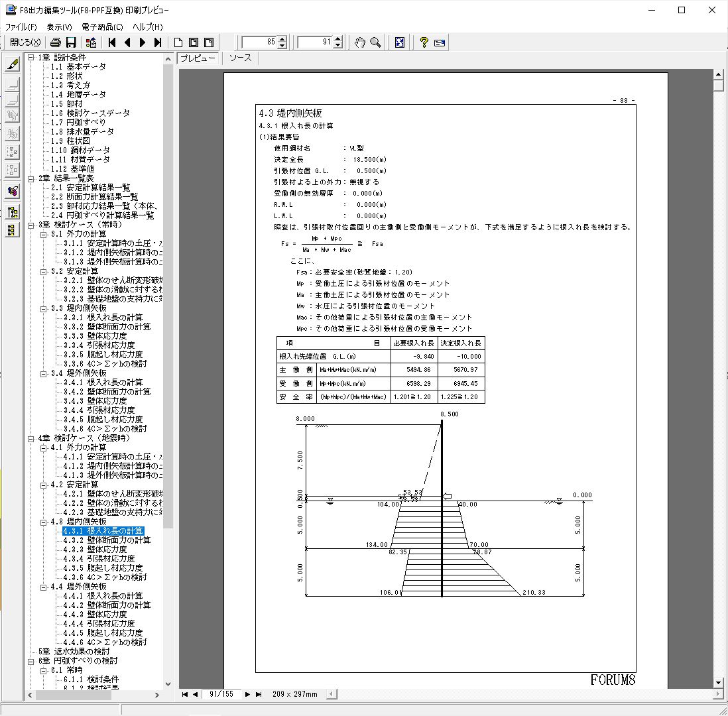
Task: Select the hand pan tool
Action: (359, 42)
